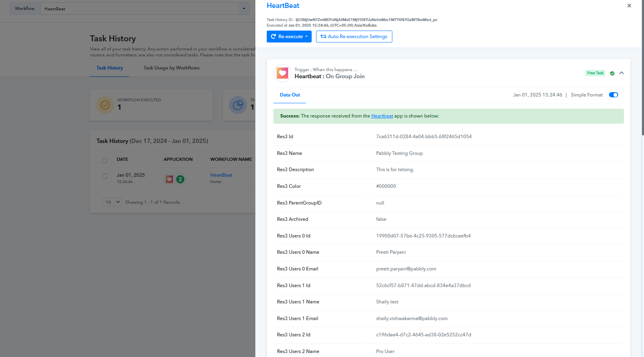Click the name Pro User

[x=385, y=351]
